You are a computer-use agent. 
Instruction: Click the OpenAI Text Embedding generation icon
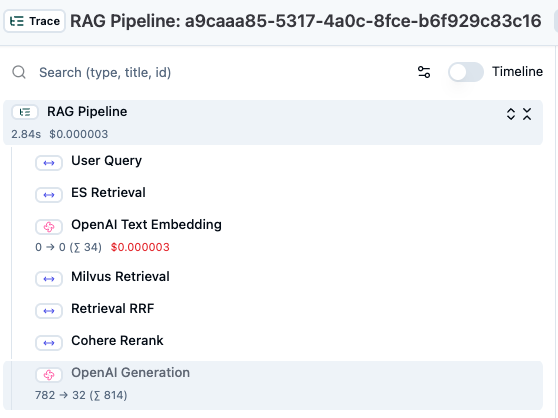point(49,227)
